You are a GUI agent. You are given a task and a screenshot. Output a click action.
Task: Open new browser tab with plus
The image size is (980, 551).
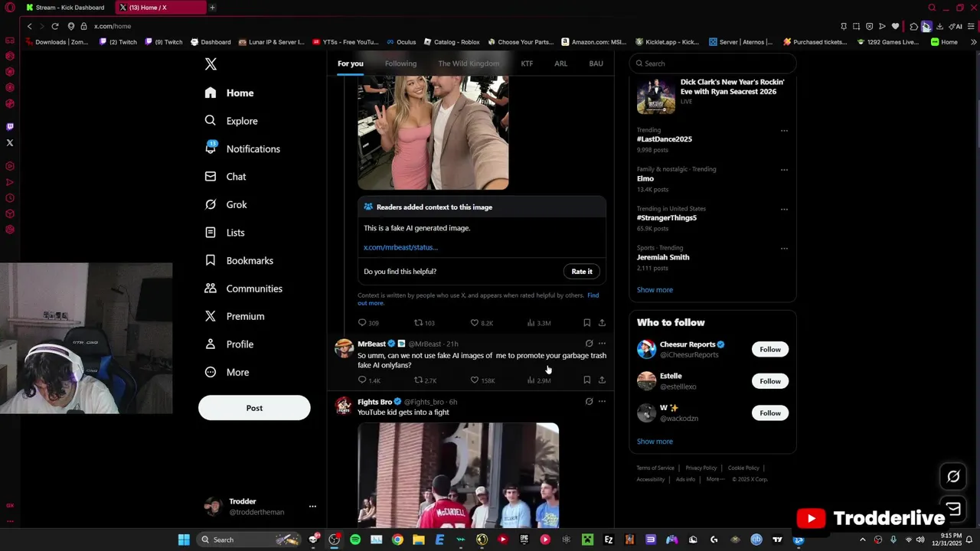coord(212,8)
